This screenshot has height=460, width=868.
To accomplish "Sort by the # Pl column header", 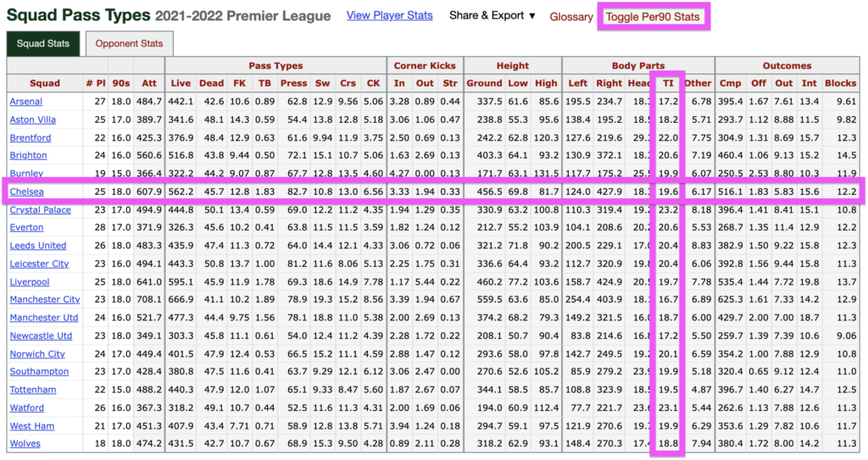I will pyautogui.click(x=95, y=83).
